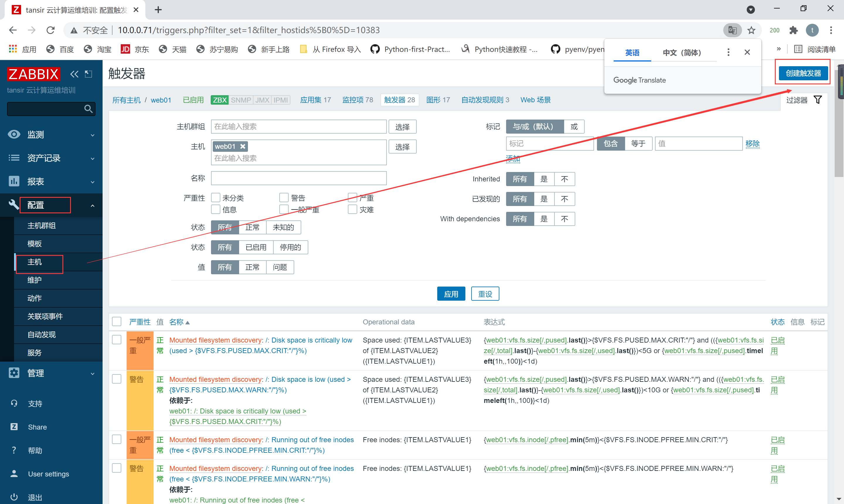Set tag evaluation to 或
Screen dimensions: 844x504
[x=574, y=127]
